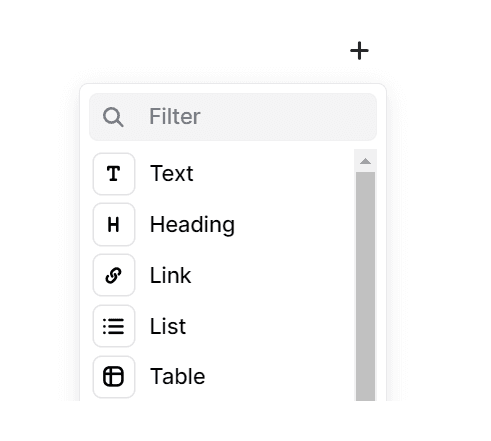Image resolution: width=491 pixels, height=441 pixels.
Task: Choose the List label in the list
Action: click(168, 326)
